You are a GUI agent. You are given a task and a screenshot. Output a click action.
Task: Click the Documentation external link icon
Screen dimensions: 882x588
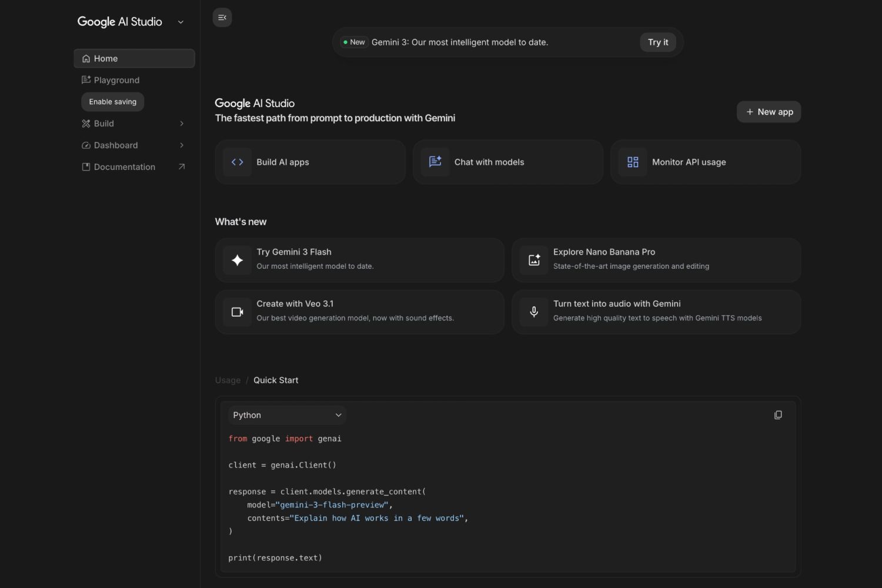coord(181,166)
